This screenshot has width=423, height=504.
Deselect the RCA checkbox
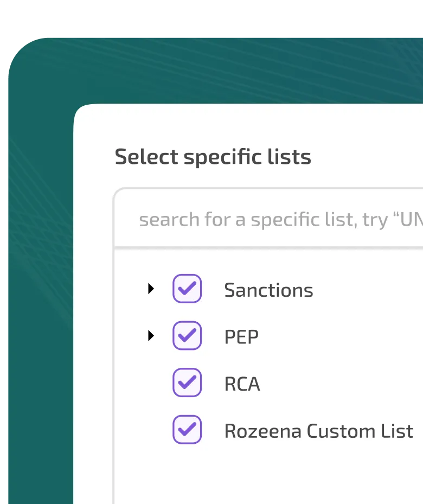click(187, 382)
